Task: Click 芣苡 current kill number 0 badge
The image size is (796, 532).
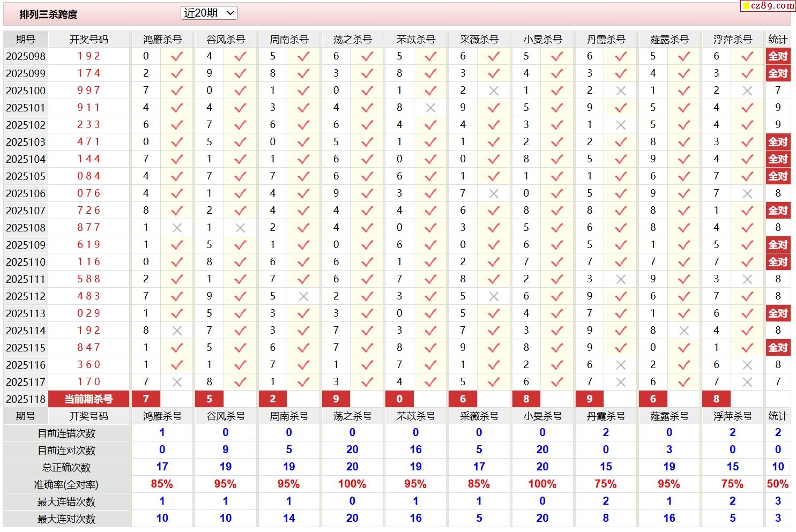Action: click(x=399, y=399)
